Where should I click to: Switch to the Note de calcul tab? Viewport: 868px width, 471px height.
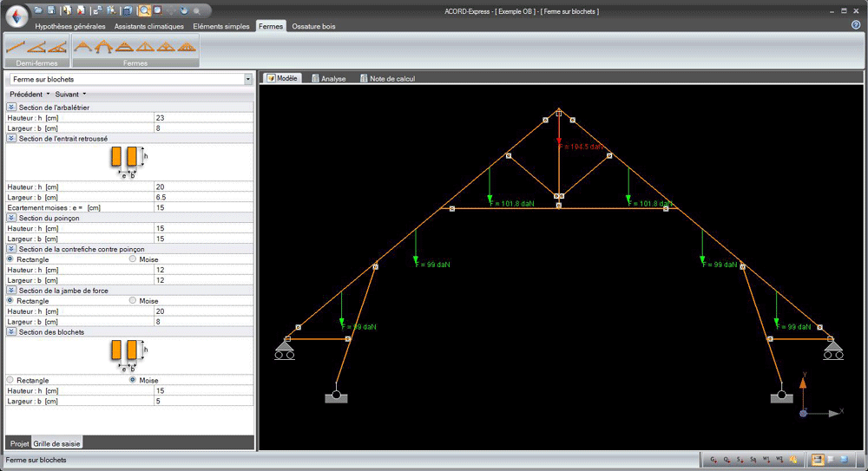point(387,79)
